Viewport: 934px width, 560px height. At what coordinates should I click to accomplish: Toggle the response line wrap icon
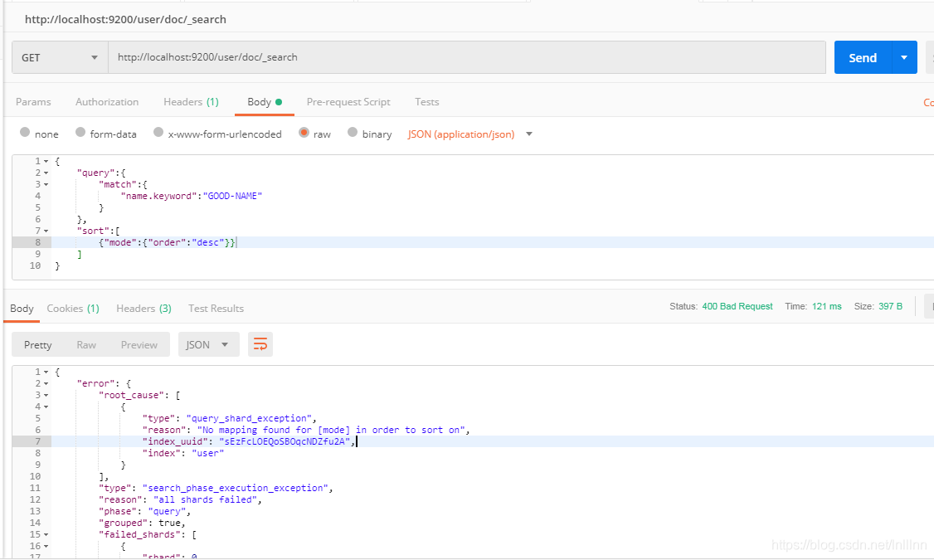tap(260, 344)
